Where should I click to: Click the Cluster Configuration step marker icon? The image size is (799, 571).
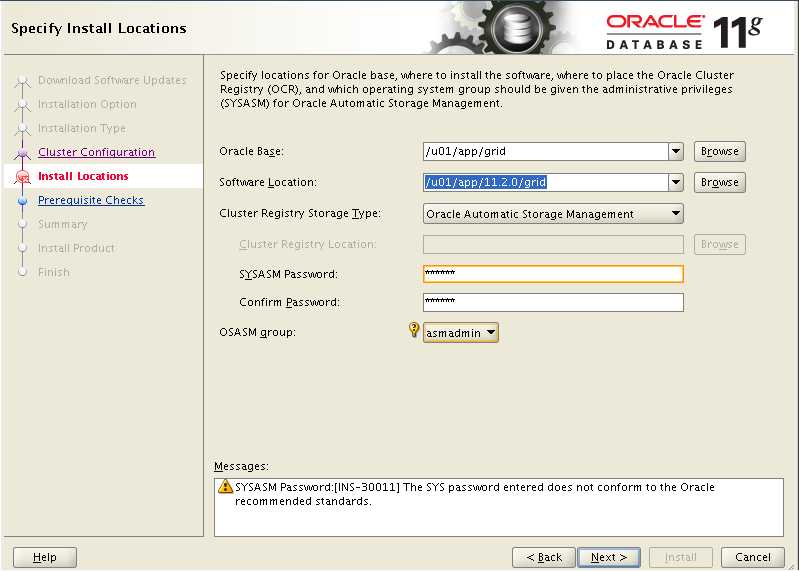pyautogui.click(x=22, y=152)
